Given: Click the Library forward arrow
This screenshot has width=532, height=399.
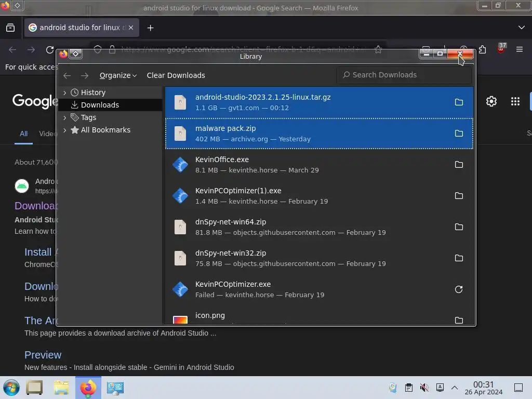Looking at the screenshot, I should pyautogui.click(x=85, y=75).
